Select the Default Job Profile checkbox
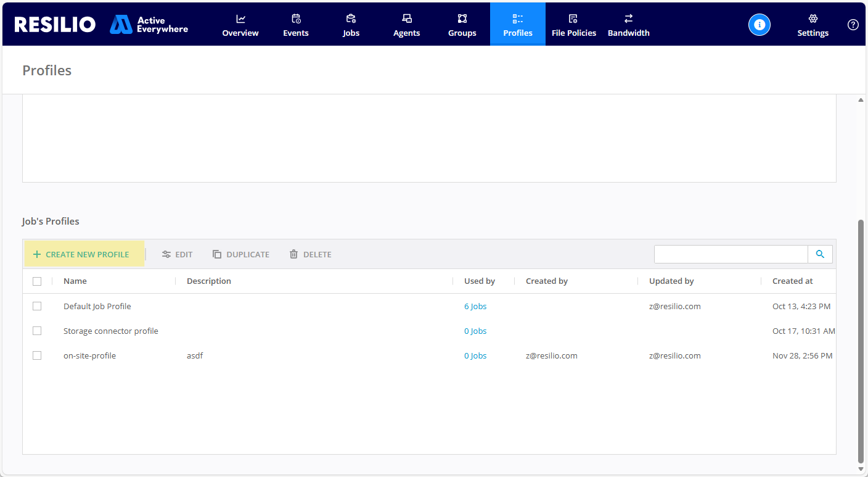The height and width of the screenshot is (477, 868). point(37,306)
